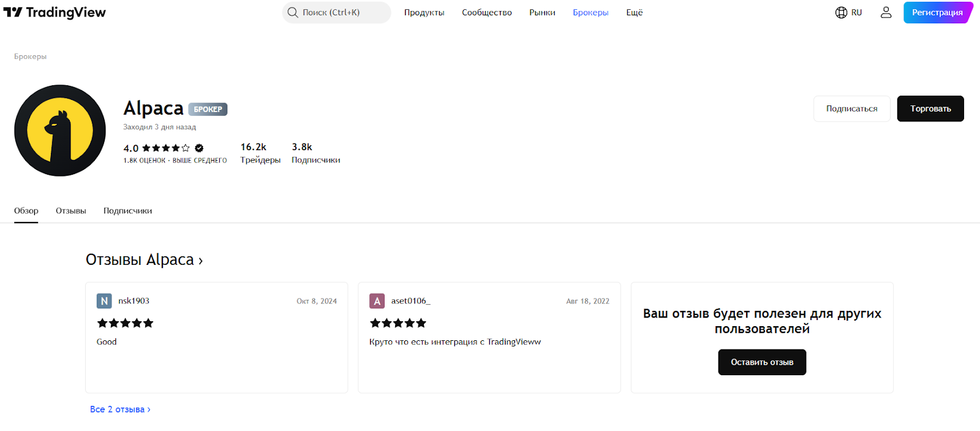
Task: Click the TradingView logo
Action: click(x=55, y=12)
